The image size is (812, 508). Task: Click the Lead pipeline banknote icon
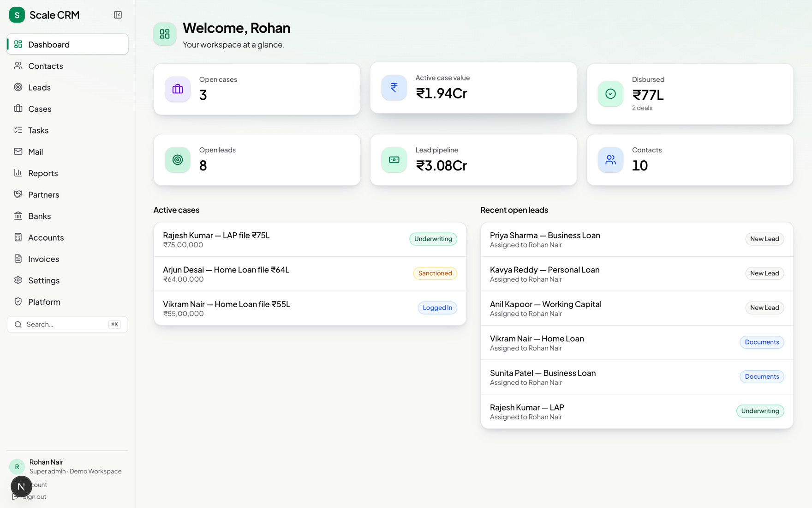click(x=394, y=160)
